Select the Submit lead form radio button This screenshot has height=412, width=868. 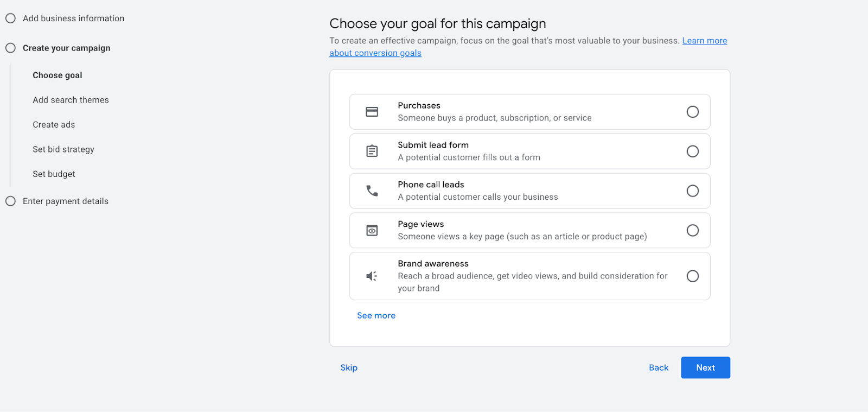[x=693, y=151]
